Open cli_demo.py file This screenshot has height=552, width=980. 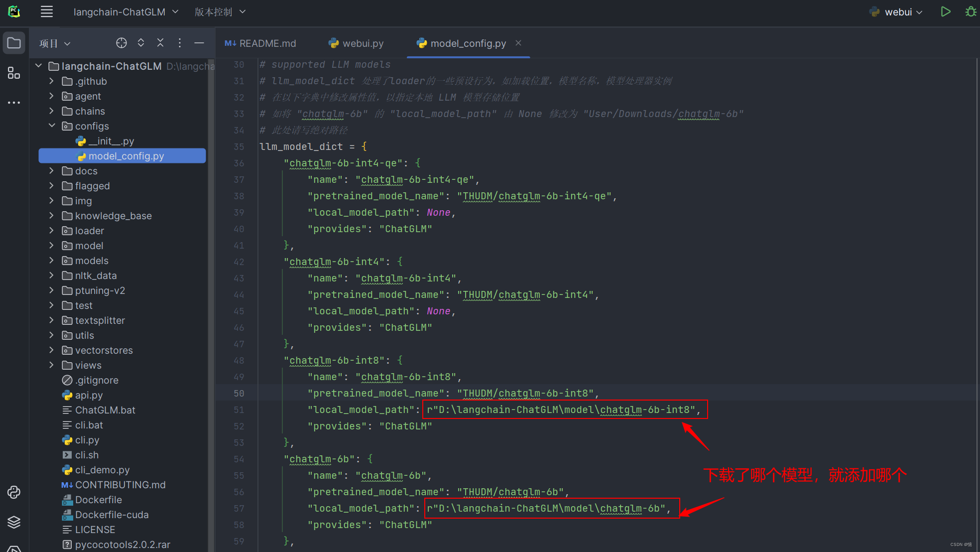pos(96,470)
